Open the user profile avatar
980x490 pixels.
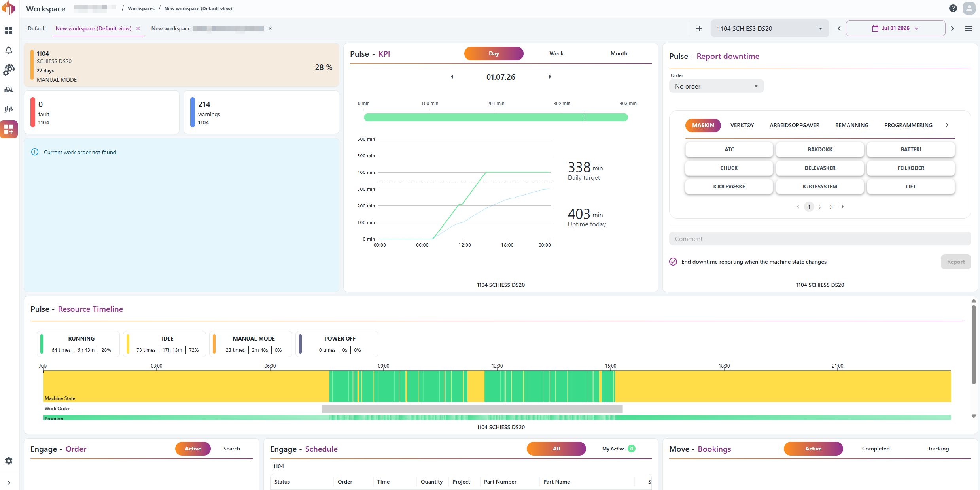point(969,8)
